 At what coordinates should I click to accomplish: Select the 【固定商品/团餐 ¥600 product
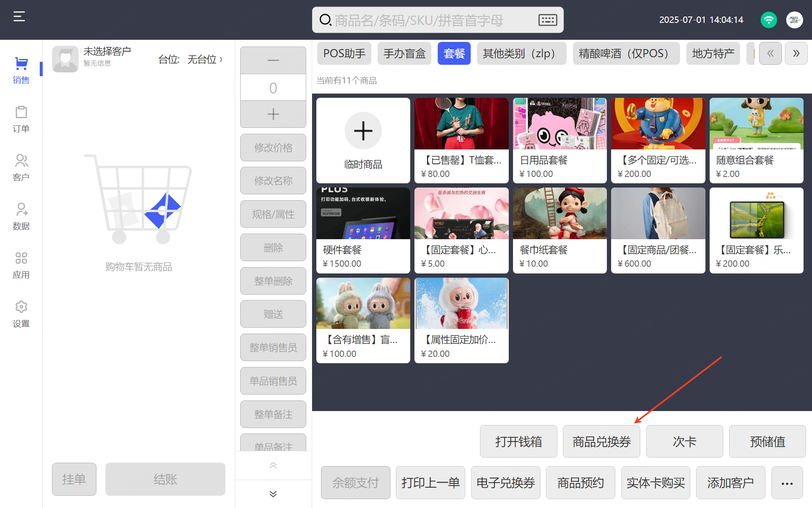point(658,230)
